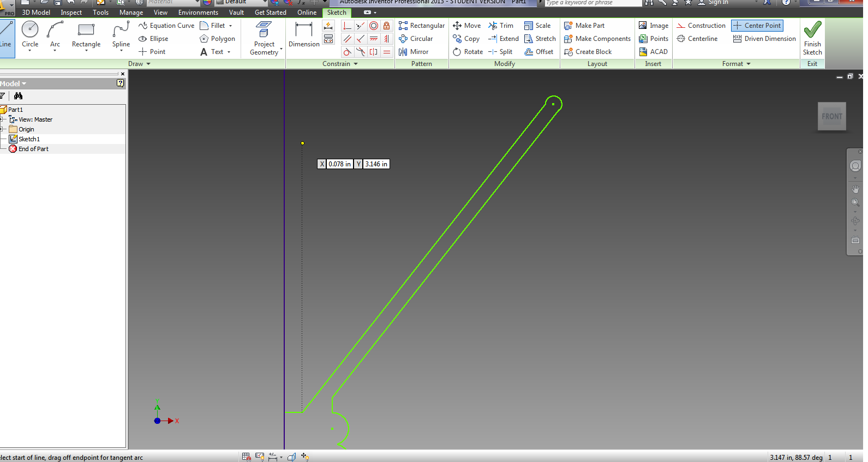
Task: Apply Vertical constraint
Action: [387, 39]
